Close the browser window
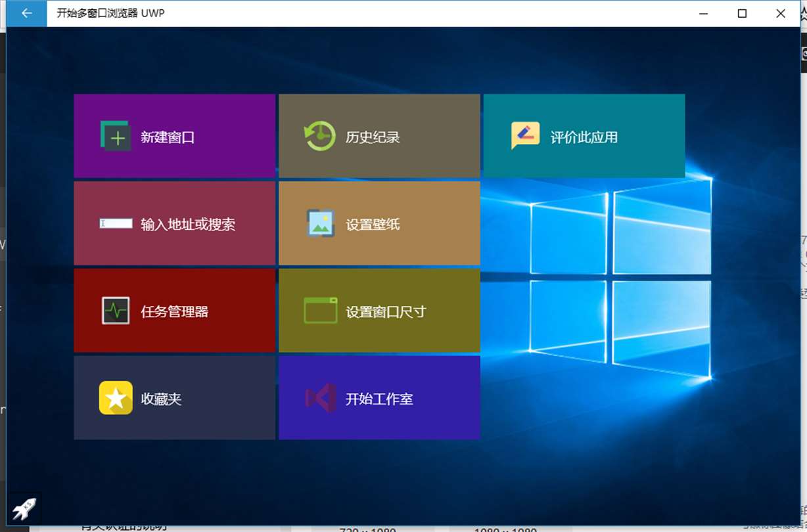 coord(781,13)
